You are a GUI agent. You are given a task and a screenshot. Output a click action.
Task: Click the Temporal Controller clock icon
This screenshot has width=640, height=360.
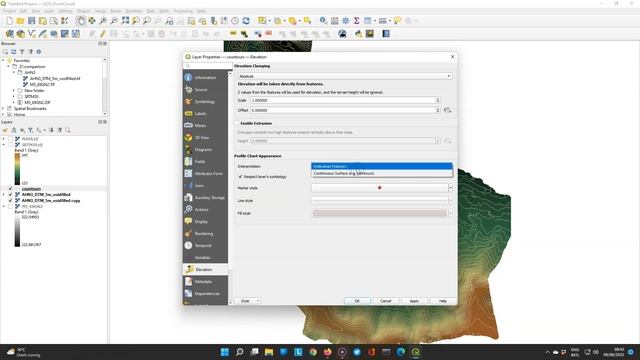235,21
